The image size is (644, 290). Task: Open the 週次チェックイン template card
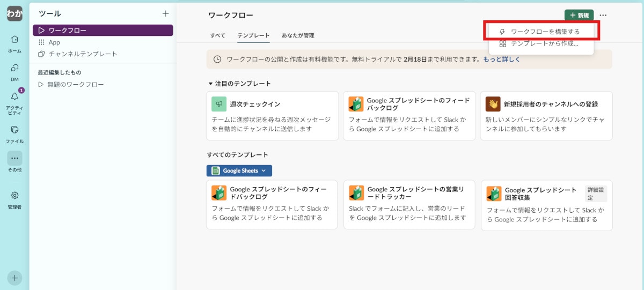pos(272,116)
